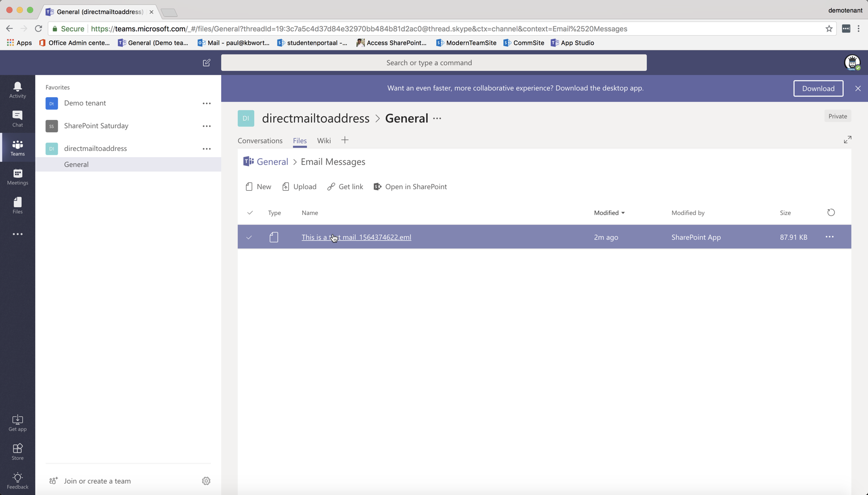The width and height of the screenshot is (868, 495).
Task: Click the eml file type icon
Action: tap(274, 237)
